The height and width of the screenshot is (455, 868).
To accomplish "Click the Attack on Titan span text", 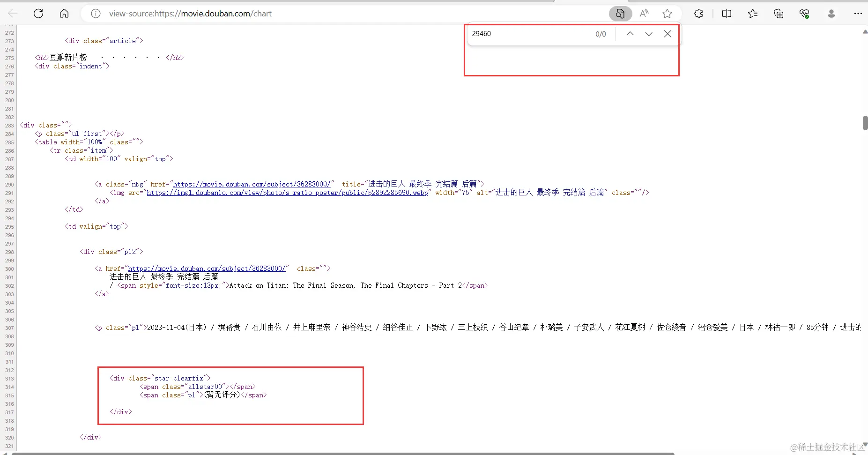I will [x=346, y=285].
